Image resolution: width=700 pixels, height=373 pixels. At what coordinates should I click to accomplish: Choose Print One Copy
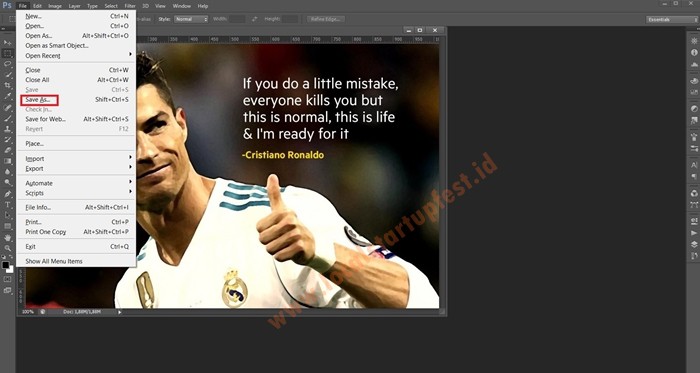point(76,232)
